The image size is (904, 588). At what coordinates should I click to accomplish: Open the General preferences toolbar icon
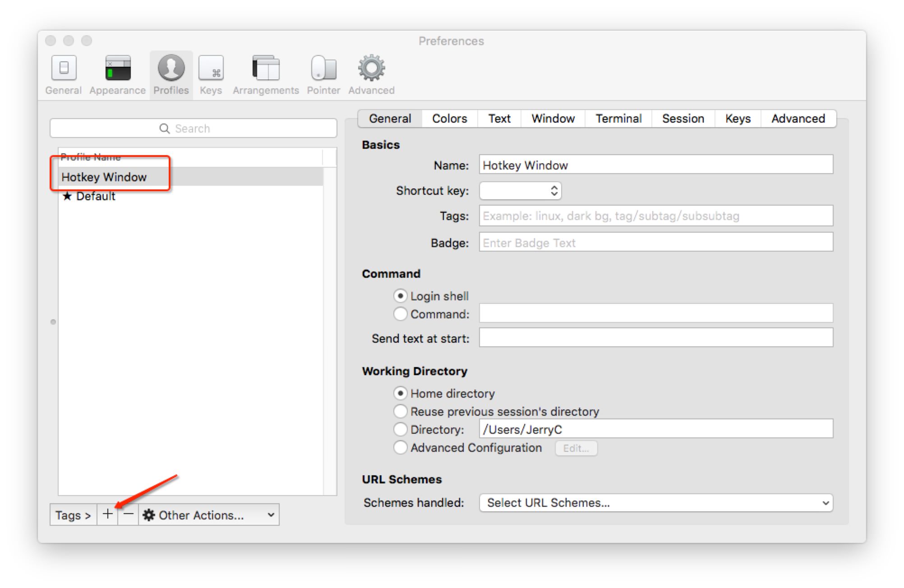64,74
